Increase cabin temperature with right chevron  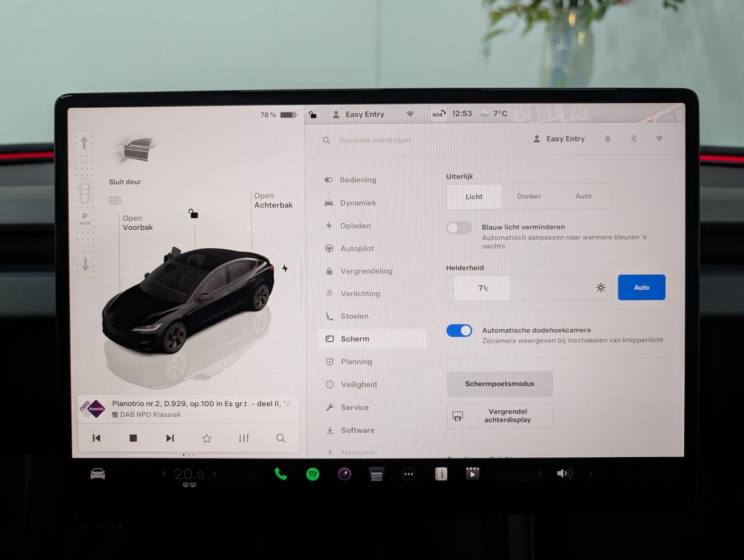tap(214, 474)
